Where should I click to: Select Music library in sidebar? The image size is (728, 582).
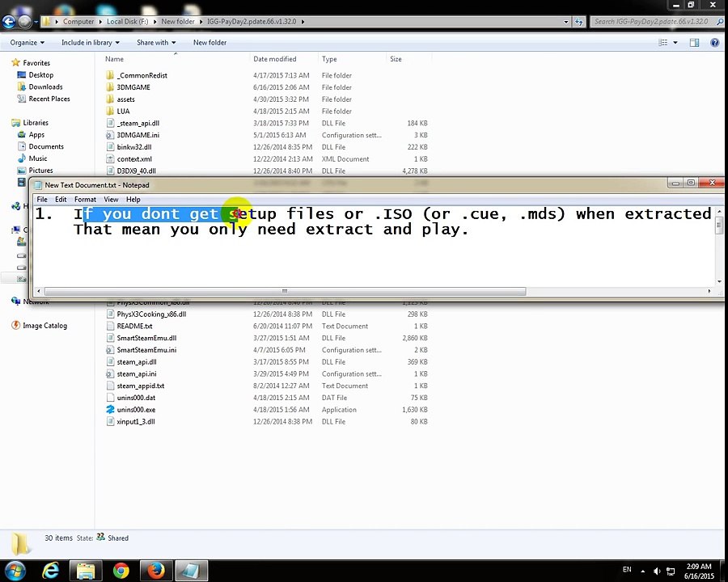[x=37, y=158]
